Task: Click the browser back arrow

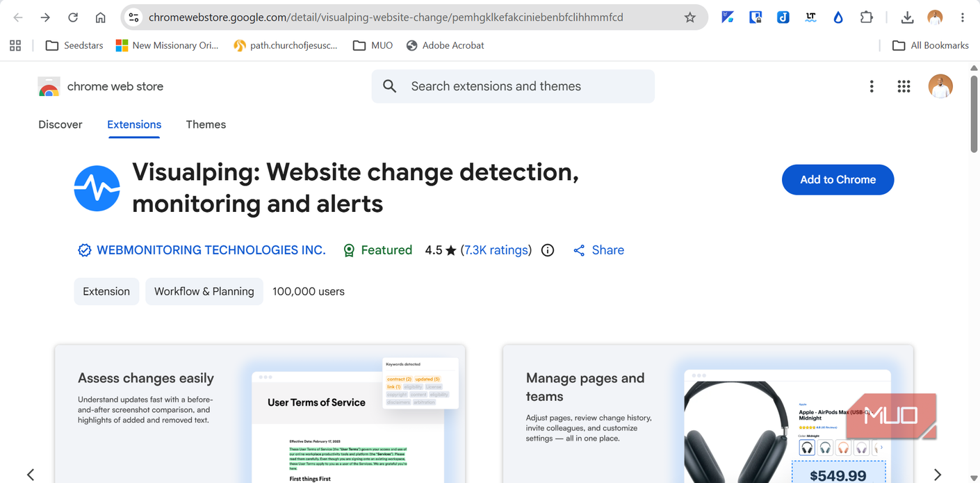Action: (18, 17)
